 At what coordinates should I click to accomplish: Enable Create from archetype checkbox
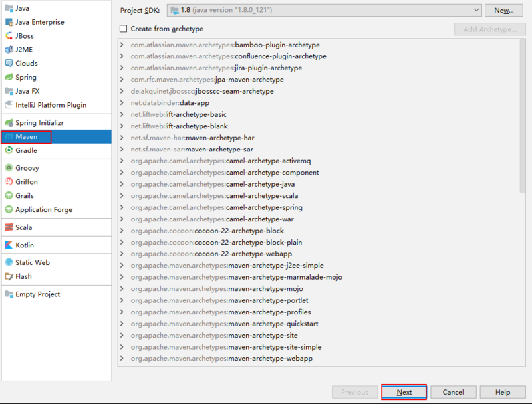click(124, 29)
